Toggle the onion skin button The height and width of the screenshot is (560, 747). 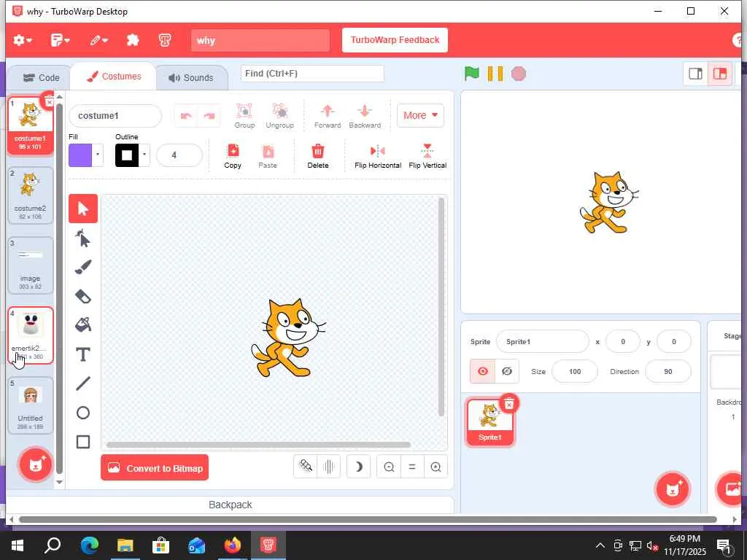306,466
